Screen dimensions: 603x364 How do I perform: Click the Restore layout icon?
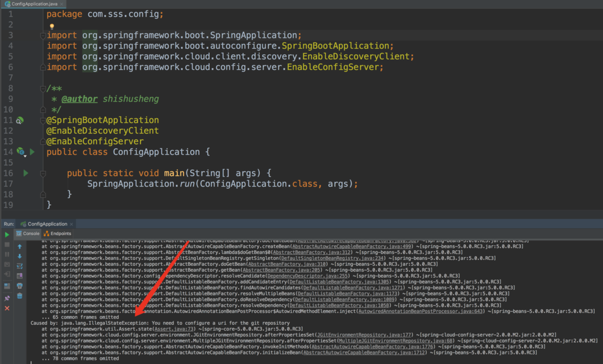tap(7, 286)
